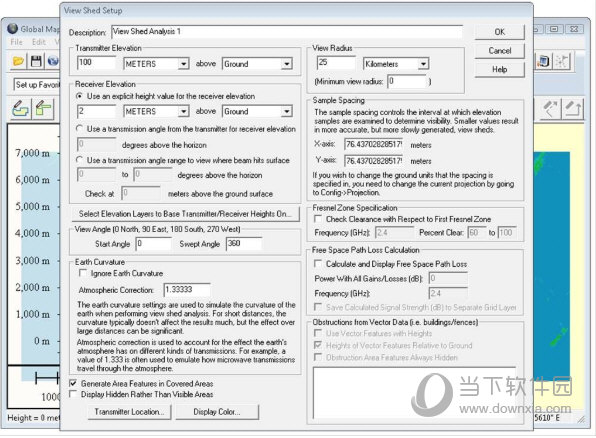596x438 pixels.
Task: Click the Y-axis sample spacing field
Action: pos(374,161)
